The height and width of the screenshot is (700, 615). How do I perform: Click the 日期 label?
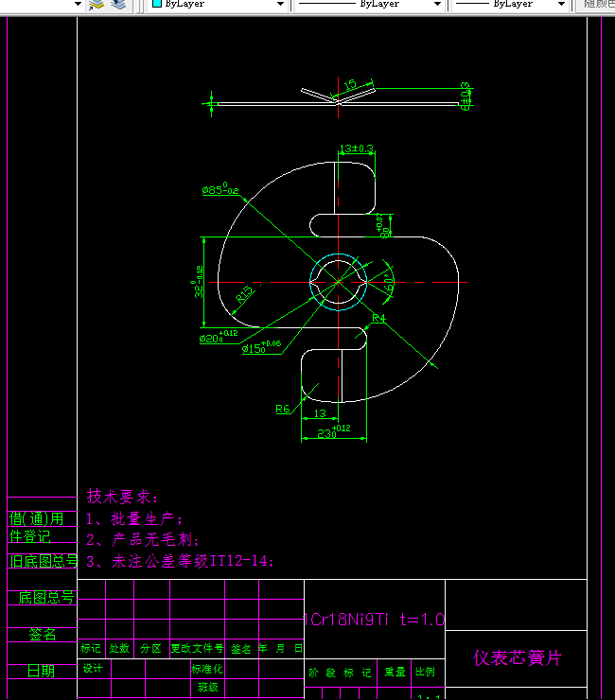41,671
